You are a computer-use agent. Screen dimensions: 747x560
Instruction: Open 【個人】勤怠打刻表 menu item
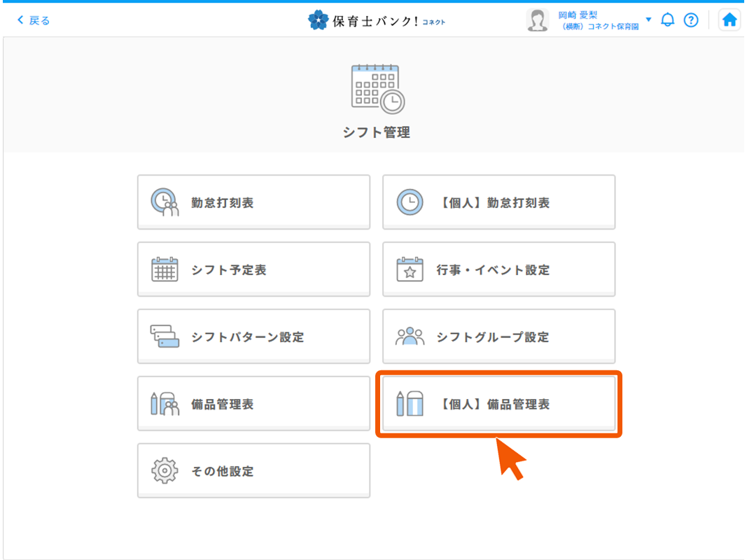click(498, 203)
